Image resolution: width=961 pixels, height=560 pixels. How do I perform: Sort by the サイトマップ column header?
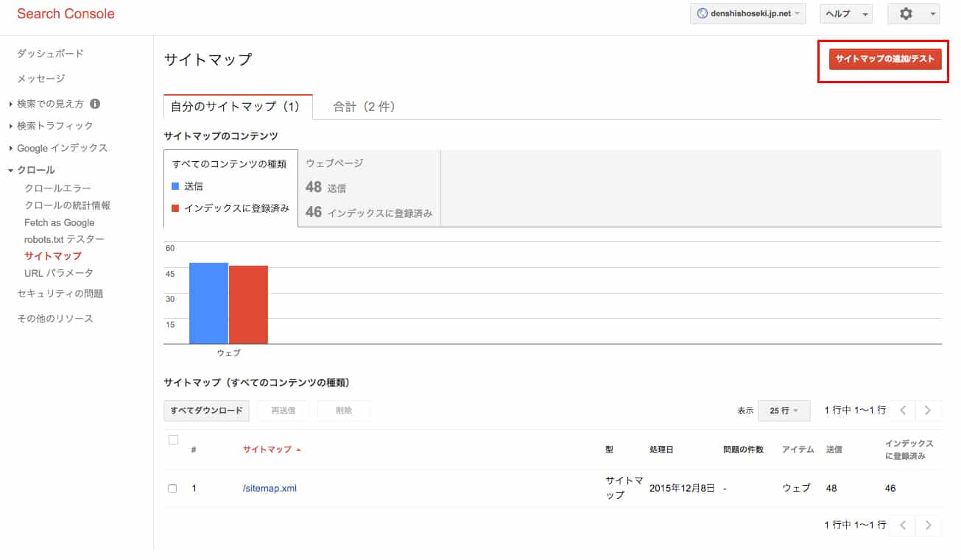click(267, 450)
